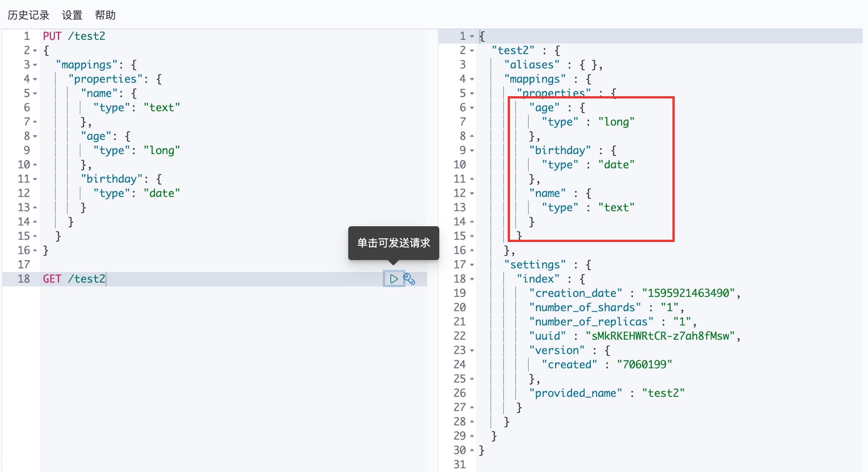Viewport: 868px width, 472px height.
Task: Open the 帮助 help menu
Action: [105, 15]
